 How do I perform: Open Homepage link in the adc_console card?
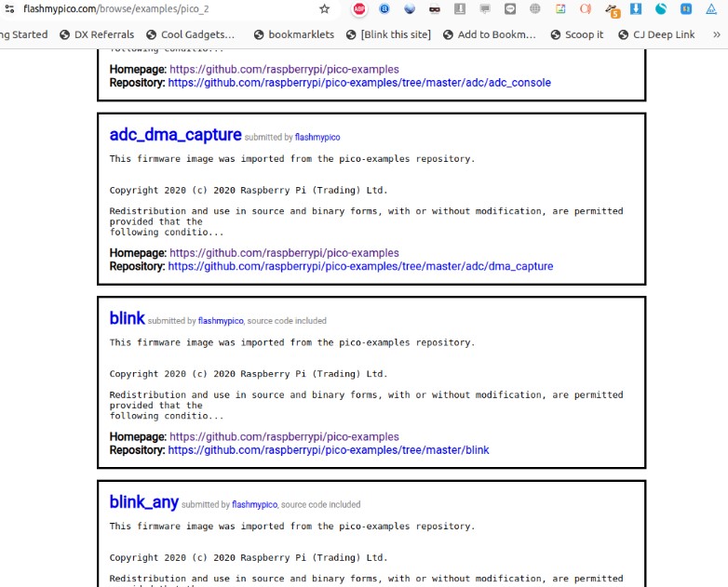[284, 69]
